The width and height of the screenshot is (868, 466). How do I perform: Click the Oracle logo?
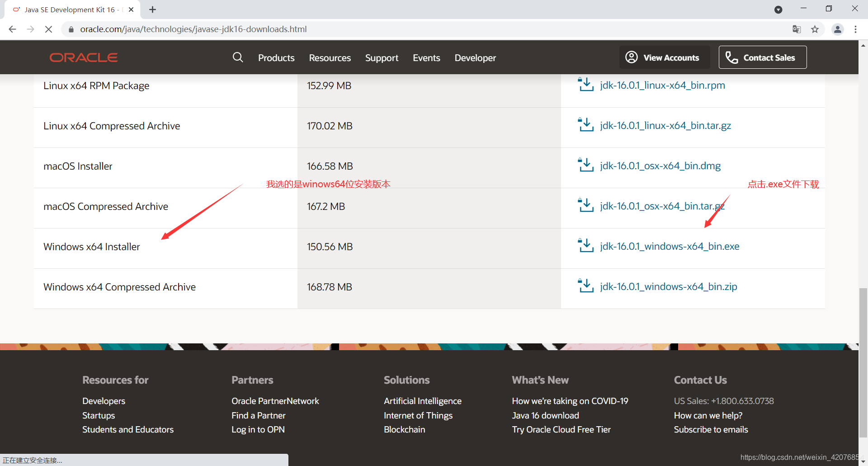point(84,57)
